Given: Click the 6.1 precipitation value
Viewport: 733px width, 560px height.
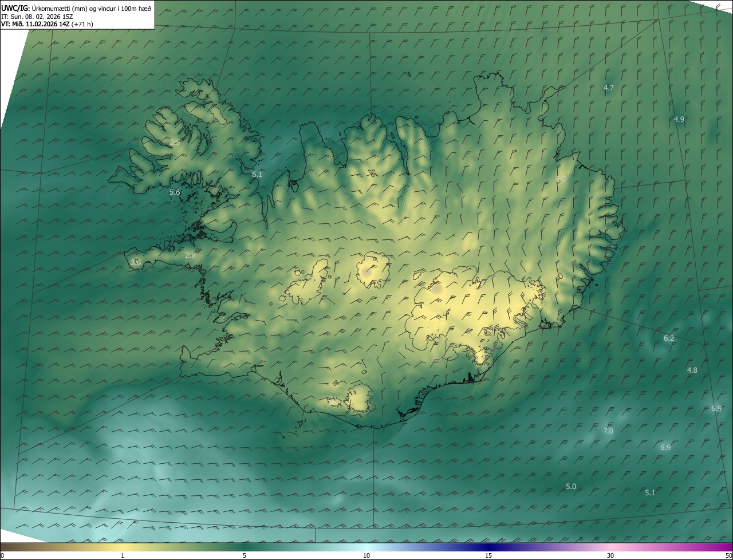Looking at the screenshot, I should 257,174.
